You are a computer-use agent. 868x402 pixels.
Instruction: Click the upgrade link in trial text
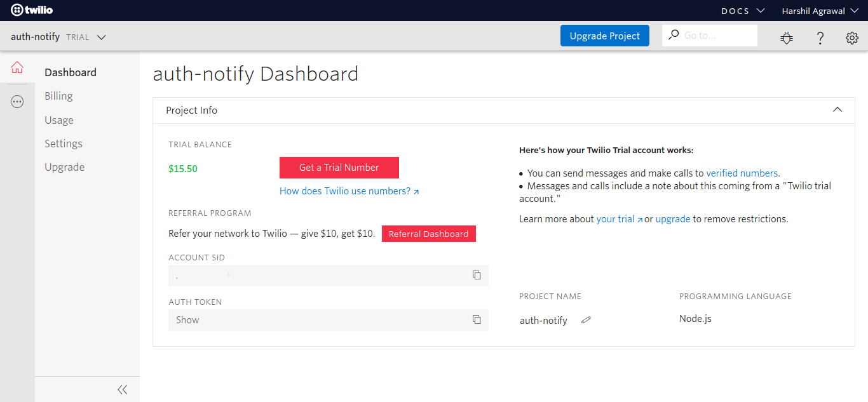(673, 218)
